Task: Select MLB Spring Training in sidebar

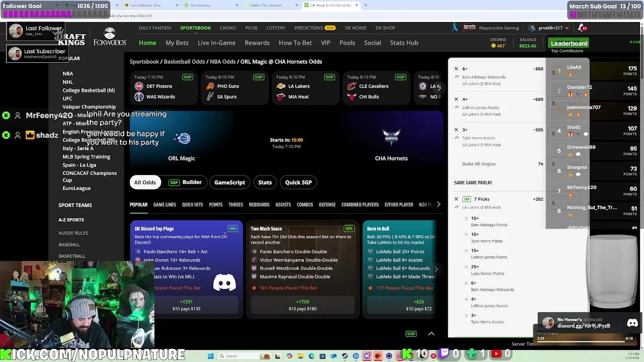Action: (x=87, y=156)
